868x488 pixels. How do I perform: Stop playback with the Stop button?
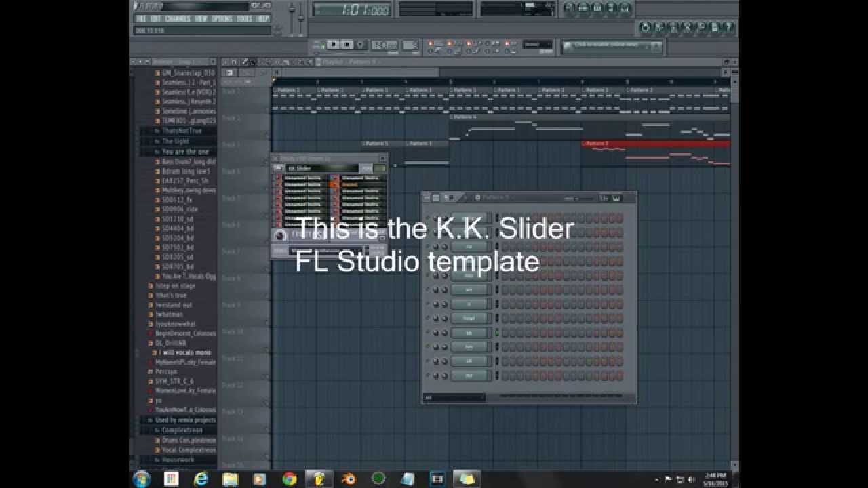coord(347,45)
